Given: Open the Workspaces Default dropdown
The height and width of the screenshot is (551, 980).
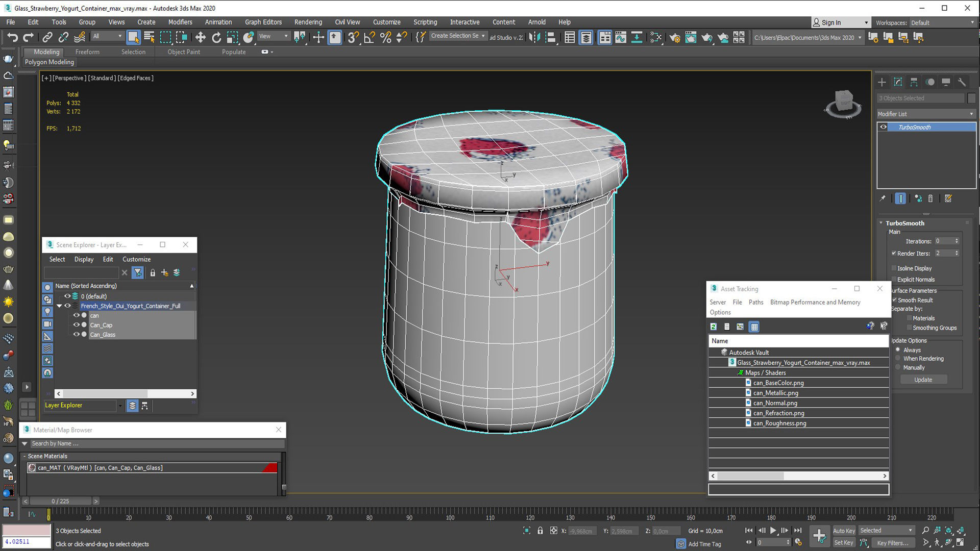Looking at the screenshot, I should [x=943, y=22].
